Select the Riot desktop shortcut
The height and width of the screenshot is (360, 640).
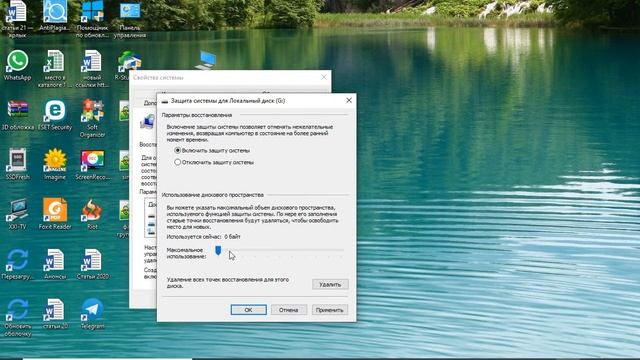tap(92, 214)
